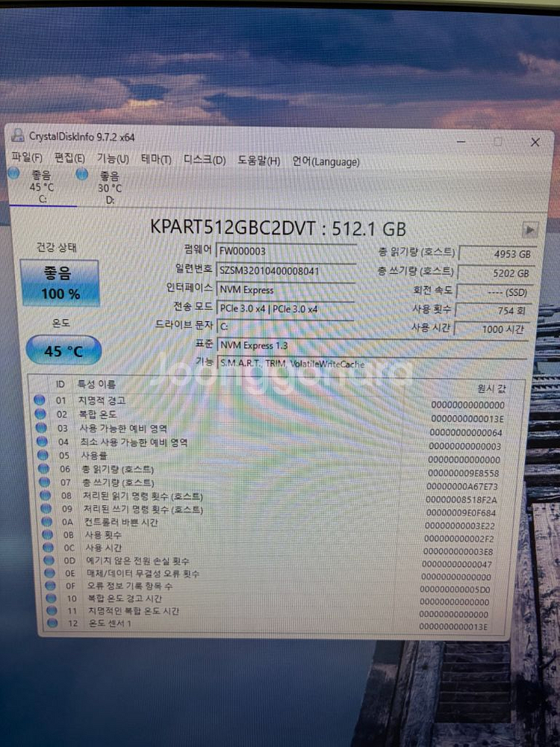Image resolution: width=560 pixels, height=747 pixels.
Task: Click the interface field NVM Express
Action: coord(286,290)
